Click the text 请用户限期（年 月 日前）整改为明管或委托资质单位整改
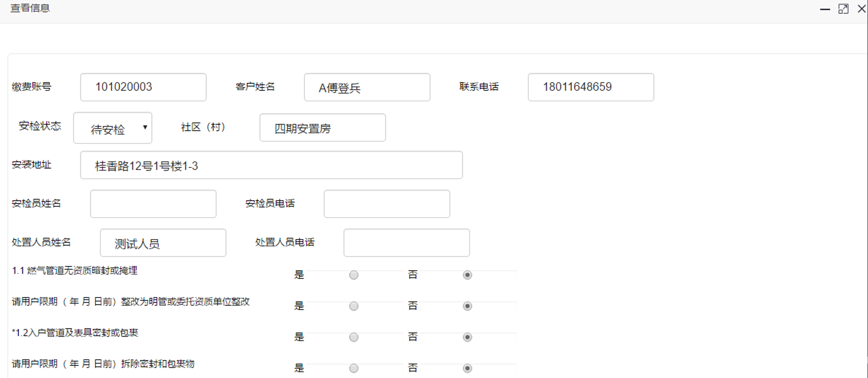 tap(131, 302)
